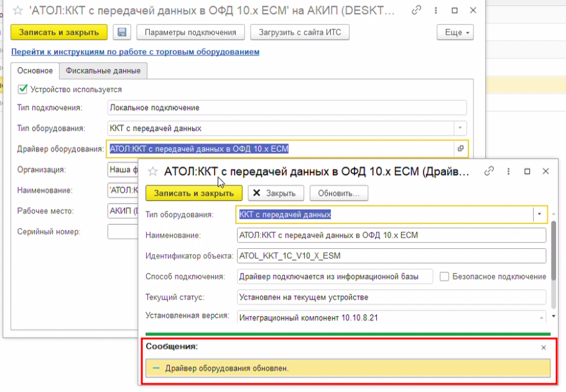Click Тип подключения field Локальное подключение
This screenshot has width=566, height=392.
(287, 108)
